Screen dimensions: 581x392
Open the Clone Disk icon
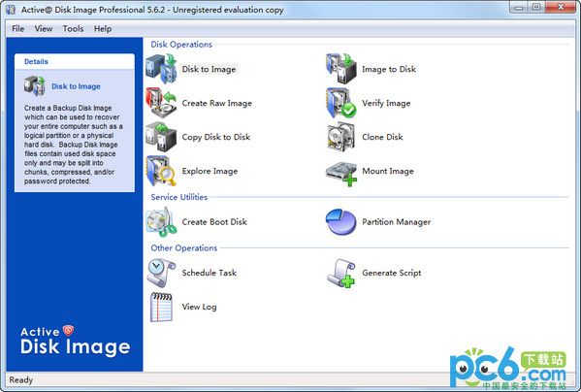[341, 137]
